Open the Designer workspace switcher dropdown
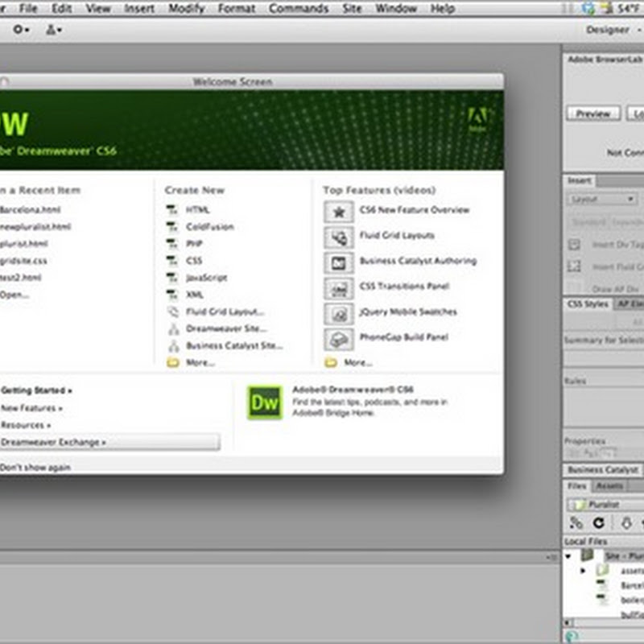 pos(613,30)
